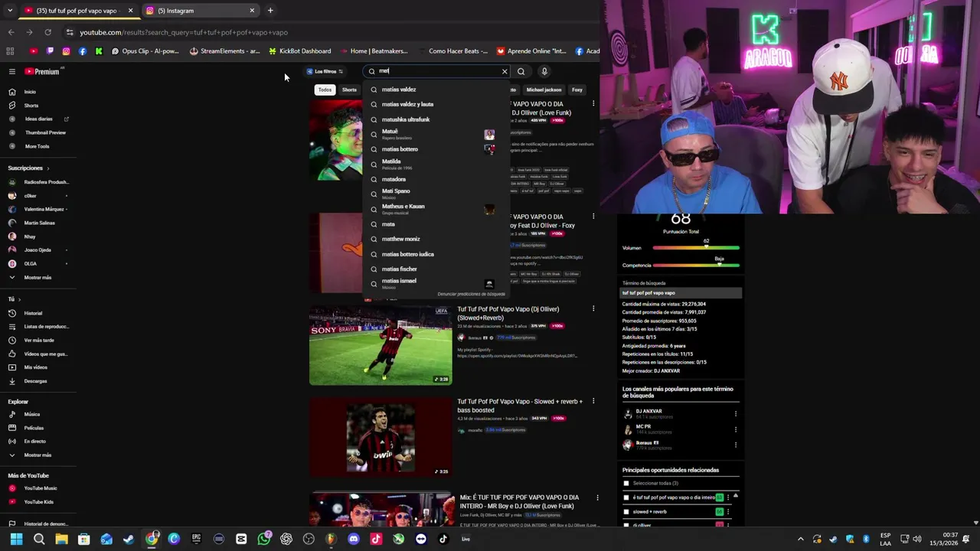The image size is (980, 551).
Task: Open Ikeraux channel options menu
Action: [x=736, y=445]
